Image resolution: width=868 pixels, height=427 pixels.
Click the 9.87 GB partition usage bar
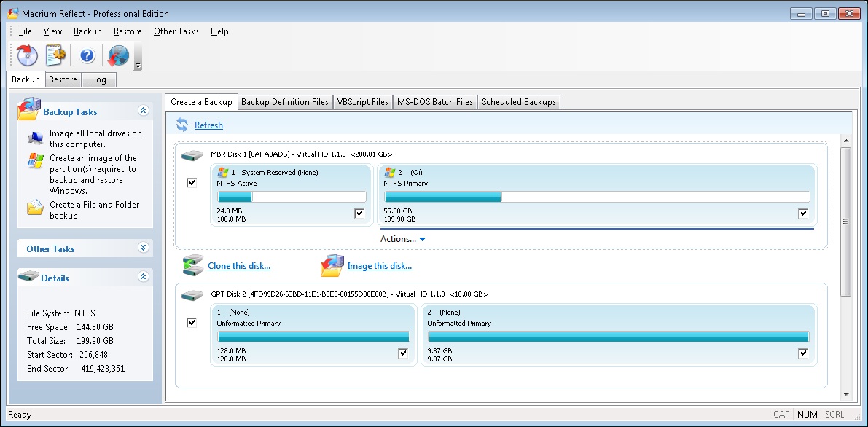pyautogui.click(x=619, y=337)
